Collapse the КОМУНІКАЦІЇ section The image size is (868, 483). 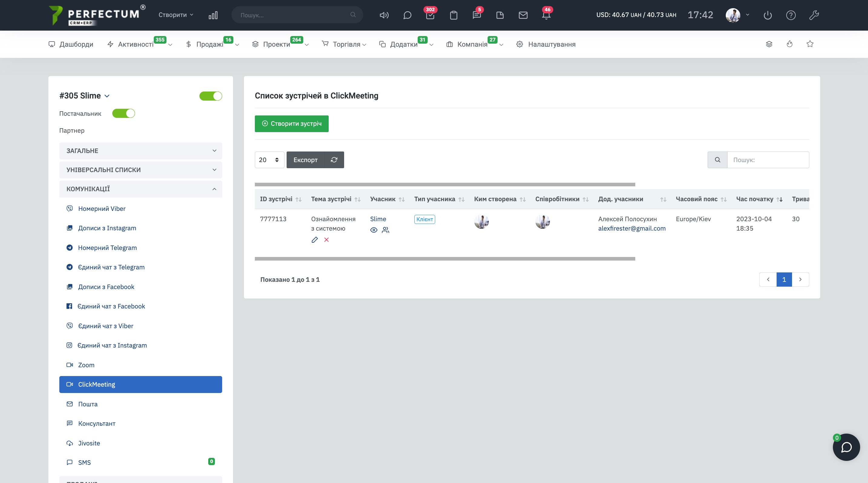coord(140,189)
